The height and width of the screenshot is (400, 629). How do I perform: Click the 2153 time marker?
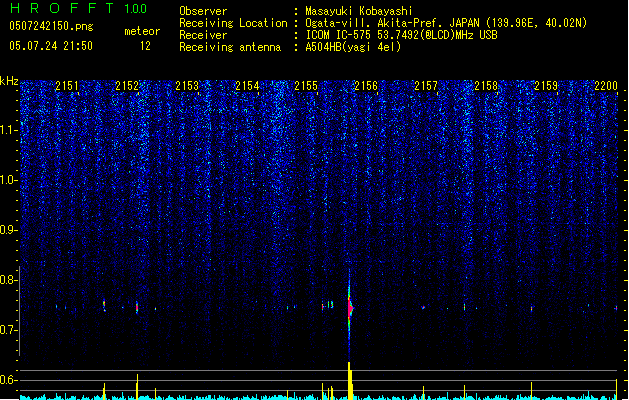pos(187,86)
